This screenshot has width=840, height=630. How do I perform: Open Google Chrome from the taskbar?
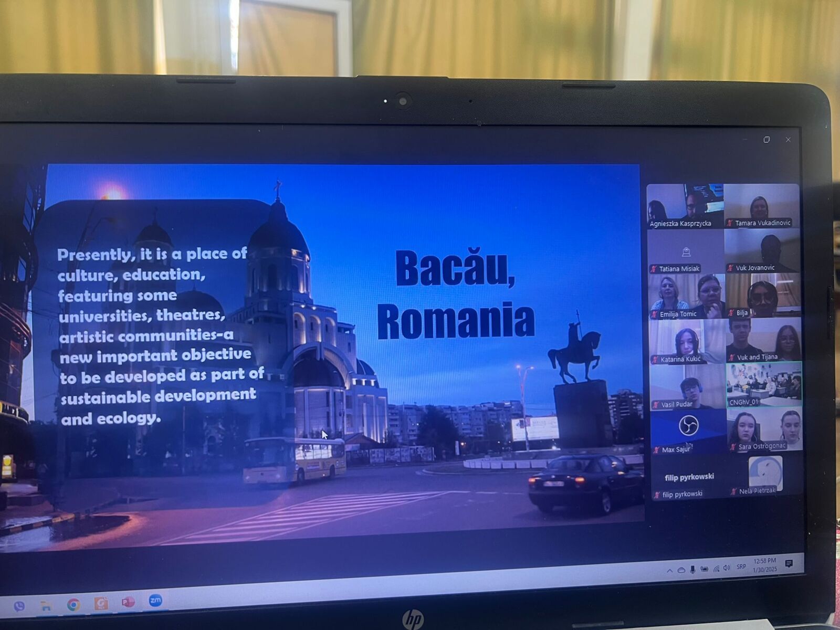[x=73, y=605]
